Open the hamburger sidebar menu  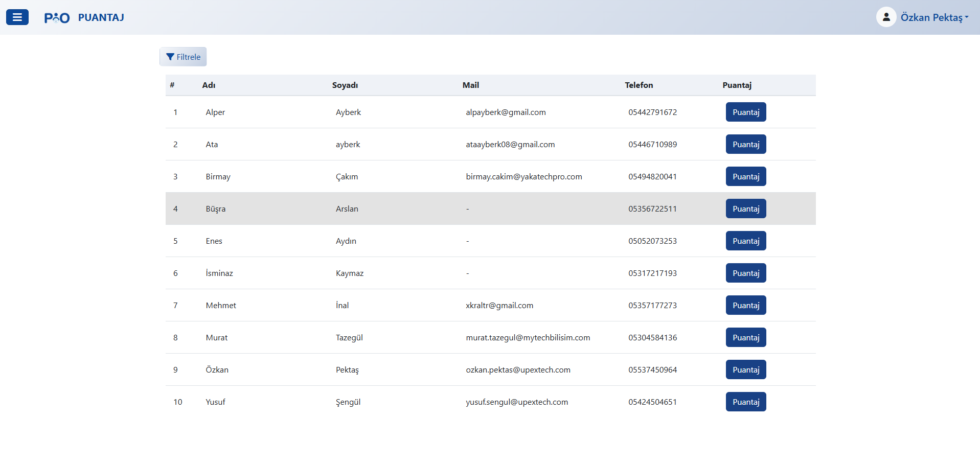(x=17, y=17)
